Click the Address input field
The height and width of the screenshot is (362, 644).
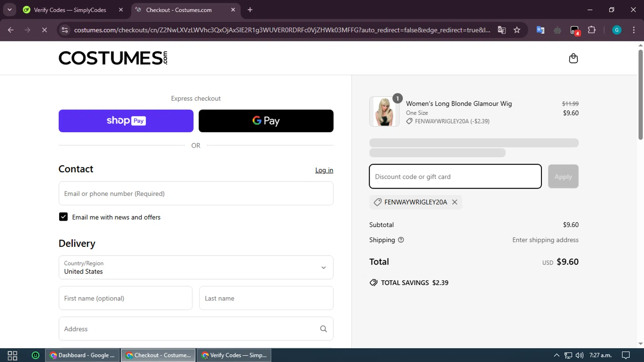pos(196,329)
